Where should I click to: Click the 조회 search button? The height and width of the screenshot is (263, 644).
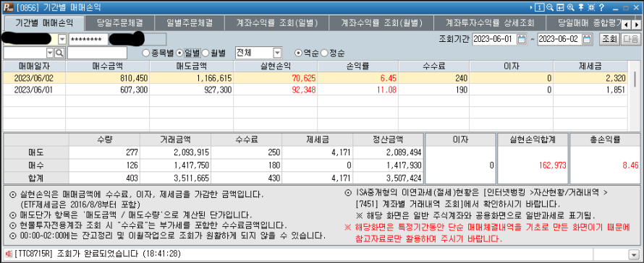point(609,40)
